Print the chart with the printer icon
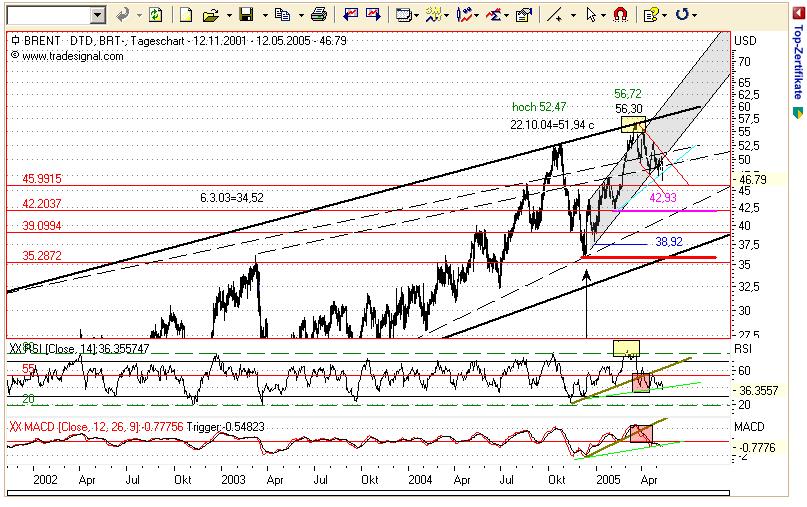The width and height of the screenshot is (807, 507). pos(319,15)
